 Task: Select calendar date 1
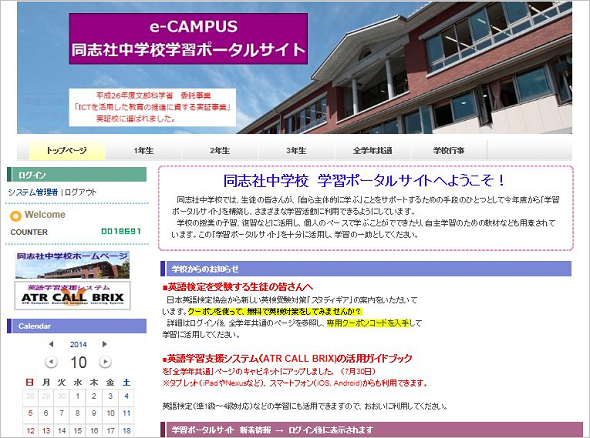[x=78, y=396]
